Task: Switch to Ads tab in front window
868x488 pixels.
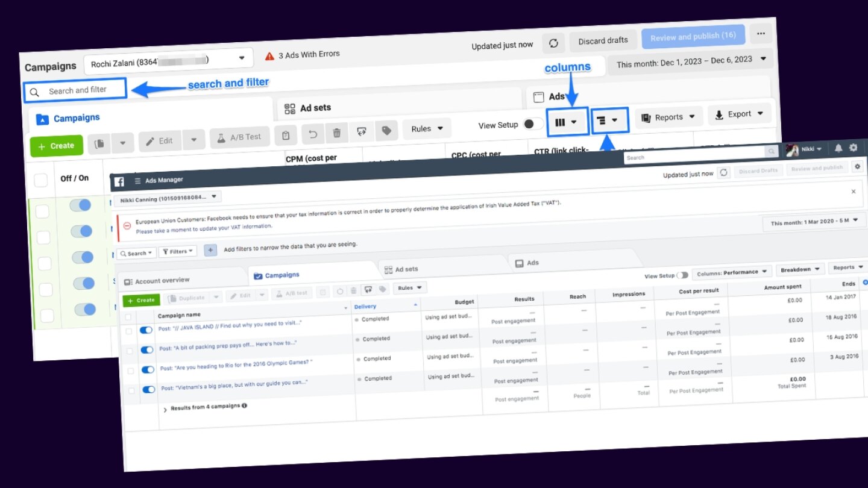Action: (573, 262)
